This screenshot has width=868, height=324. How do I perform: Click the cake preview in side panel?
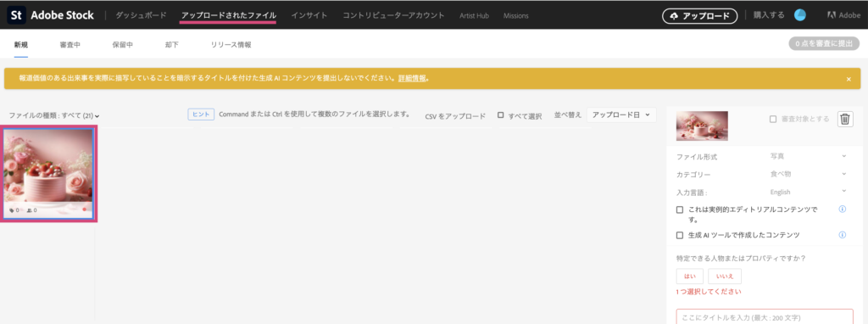pos(702,126)
